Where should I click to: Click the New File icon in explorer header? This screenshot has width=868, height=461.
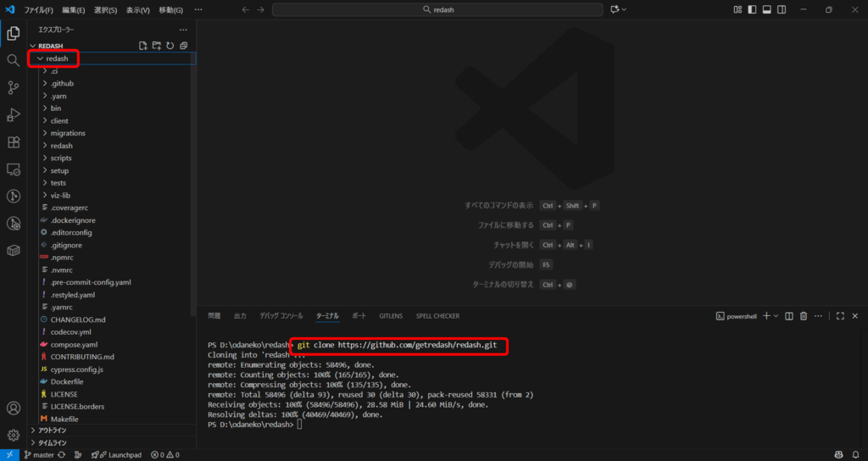tap(143, 45)
